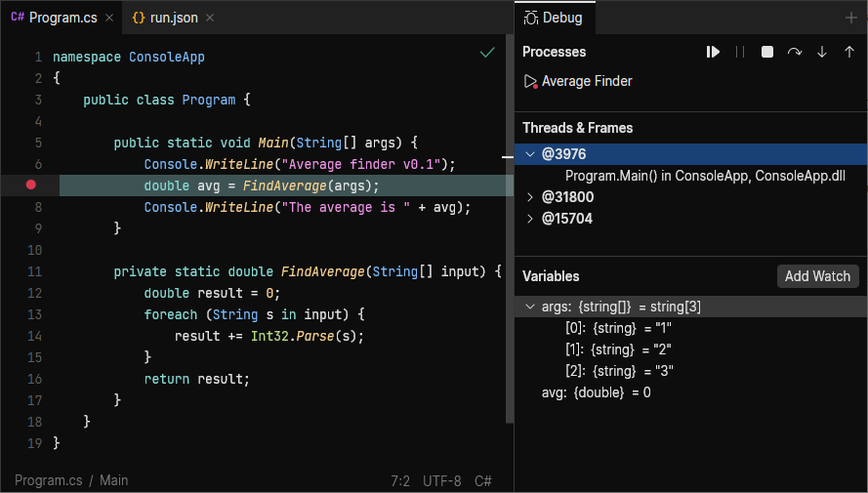Close the Program.cs tab
This screenshot has width=868, height=493.
click(108, 18)
